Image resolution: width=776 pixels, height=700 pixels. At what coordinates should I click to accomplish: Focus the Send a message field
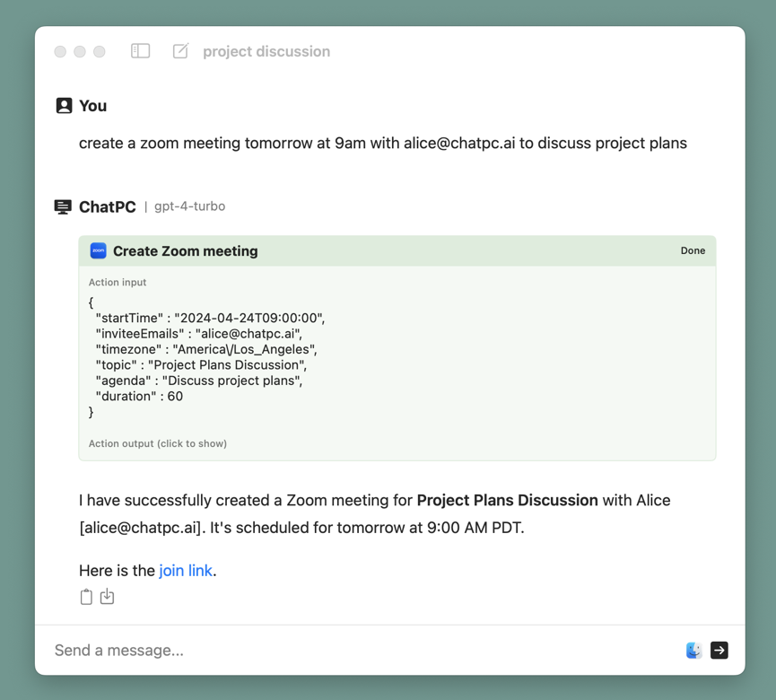pyautogui.click(x=359, y=651)
